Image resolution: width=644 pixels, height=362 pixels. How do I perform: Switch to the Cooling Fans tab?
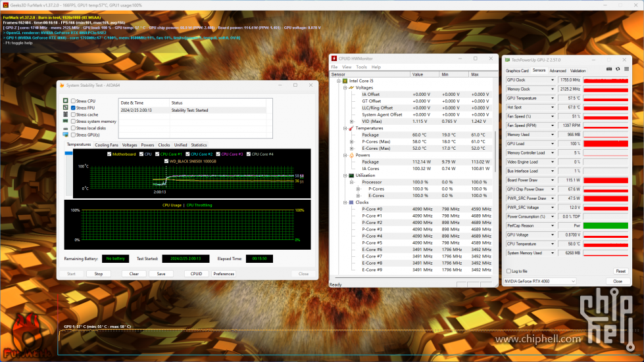click(107, 145)
